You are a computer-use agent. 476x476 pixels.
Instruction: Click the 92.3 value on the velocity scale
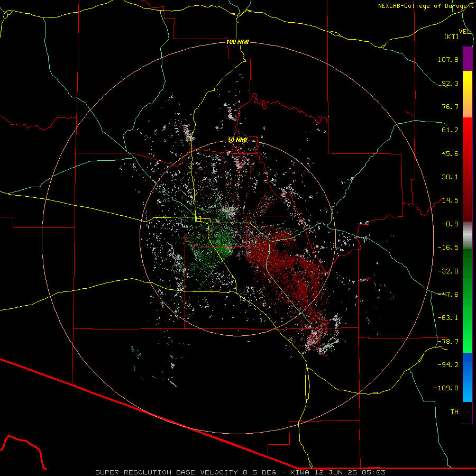(x=450, y=83)
